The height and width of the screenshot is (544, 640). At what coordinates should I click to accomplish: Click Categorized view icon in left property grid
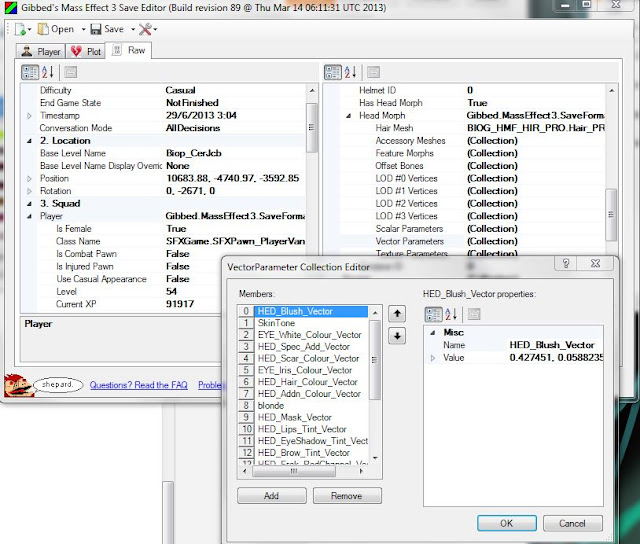[x=30, y=72]
